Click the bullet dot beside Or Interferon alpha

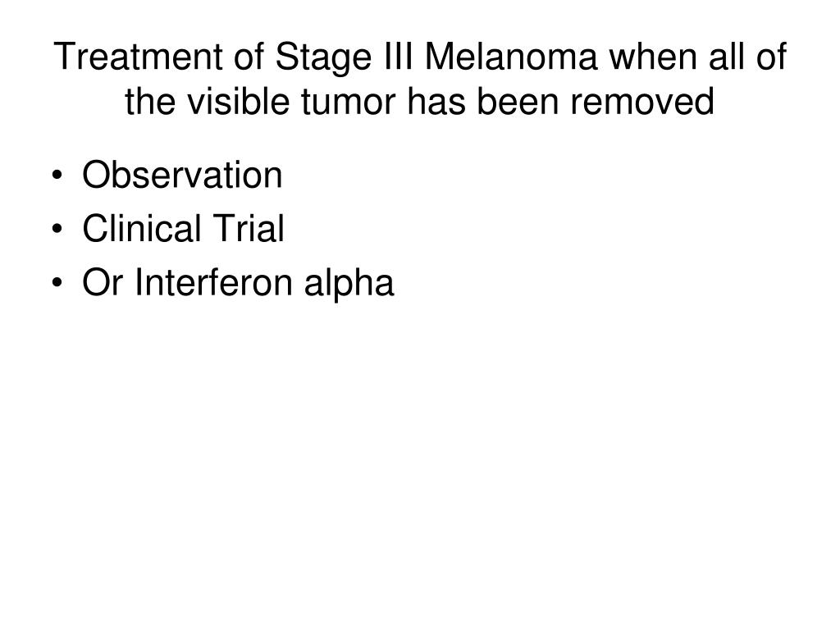[x=57, y=283]
